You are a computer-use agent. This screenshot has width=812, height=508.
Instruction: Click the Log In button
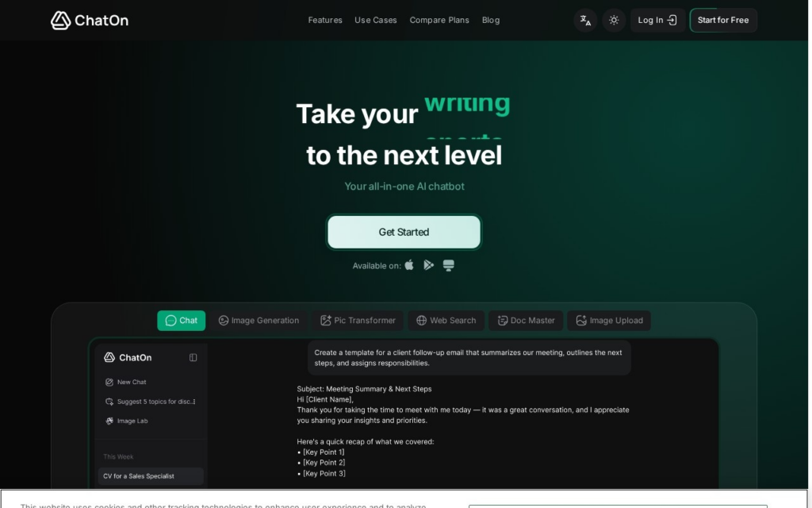click(x=657, y=20)
